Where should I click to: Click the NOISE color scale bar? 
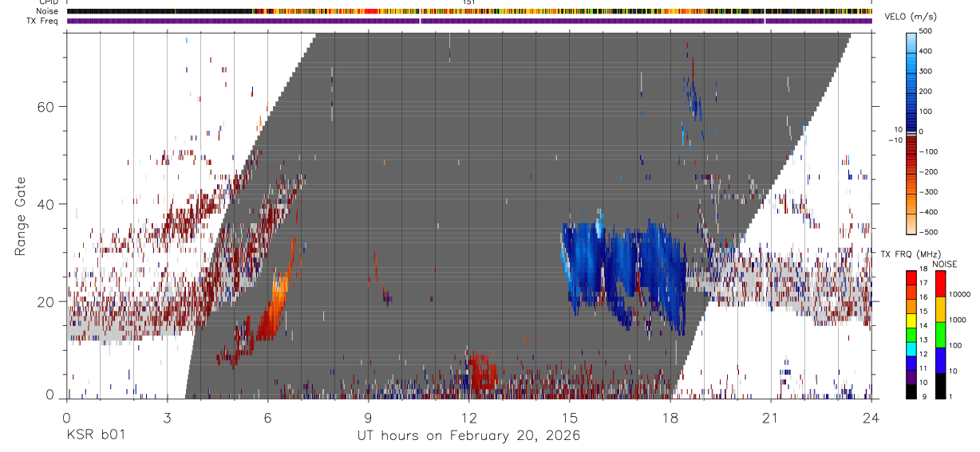tap(941, 334)
